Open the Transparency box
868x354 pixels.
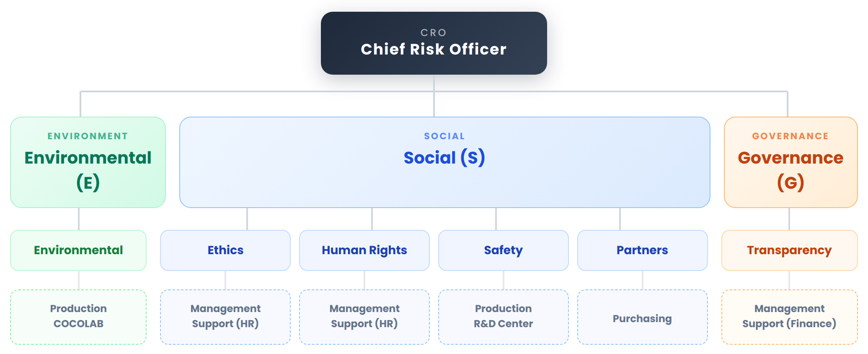tap(789, 250)
